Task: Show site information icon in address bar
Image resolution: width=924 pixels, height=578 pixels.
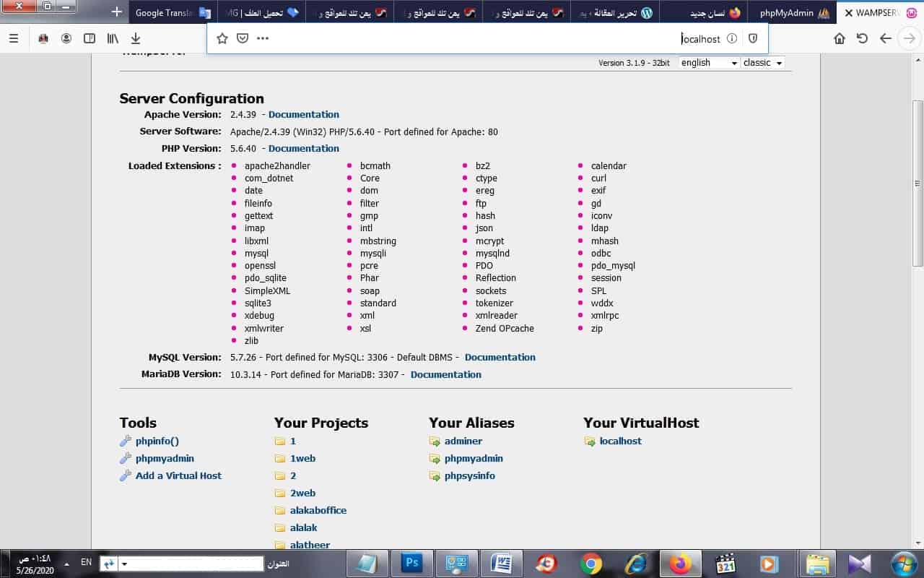Action: click(731, 39)
